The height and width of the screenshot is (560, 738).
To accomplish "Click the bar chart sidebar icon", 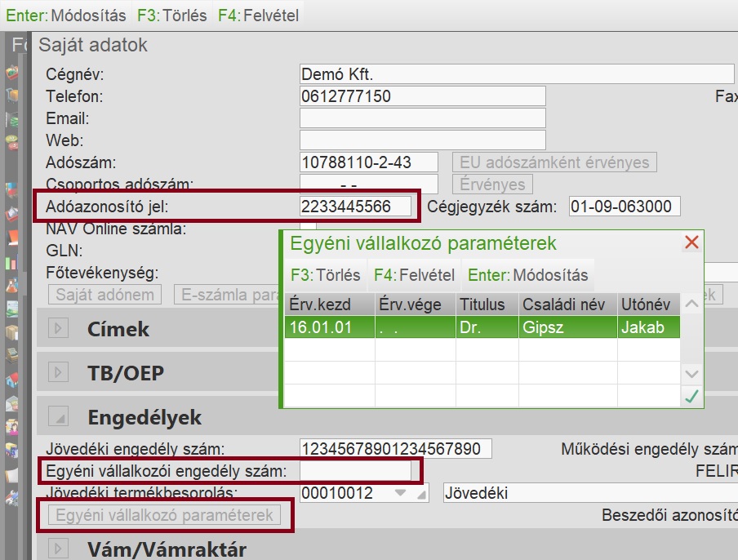I will (11, 262).
